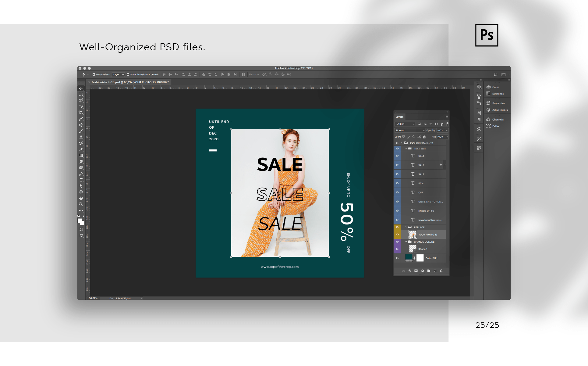Click the Color Fill 1 teal thumbnail

pyautogui.click(x=409, y=258)
